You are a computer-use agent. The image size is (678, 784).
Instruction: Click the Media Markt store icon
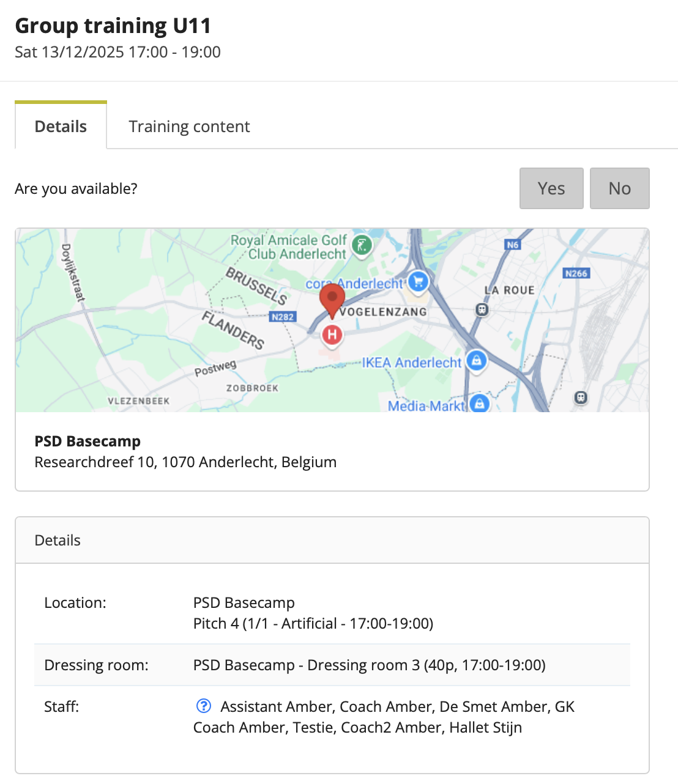pos(480,404)
